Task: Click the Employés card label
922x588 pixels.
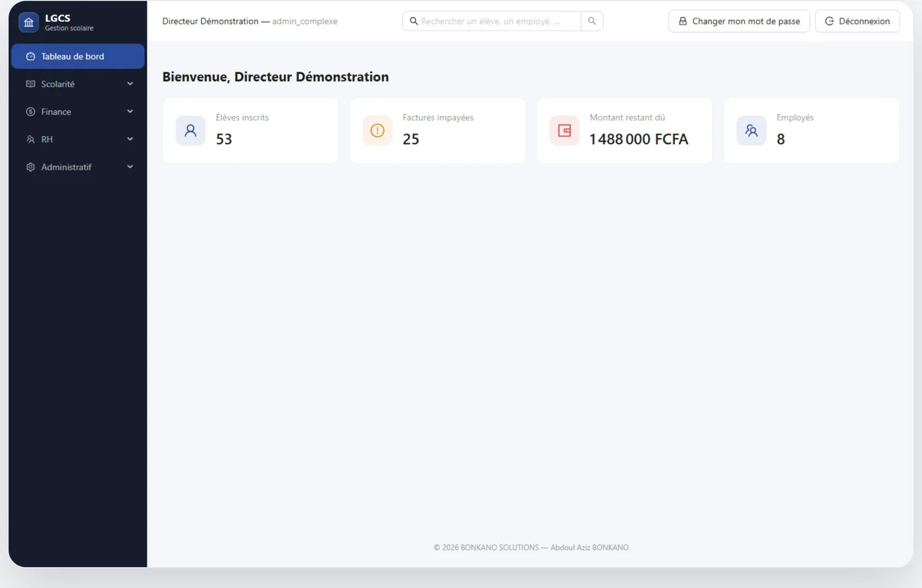Action: (x=795, y=118)
